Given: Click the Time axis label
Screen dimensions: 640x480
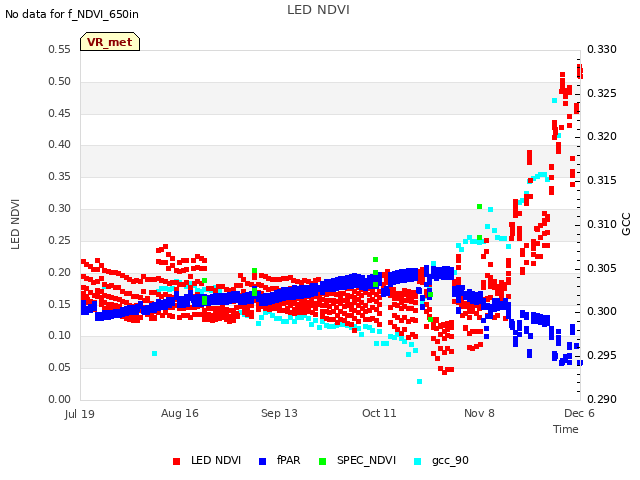Looking at the screenshot, I should (x=566, y=429).
